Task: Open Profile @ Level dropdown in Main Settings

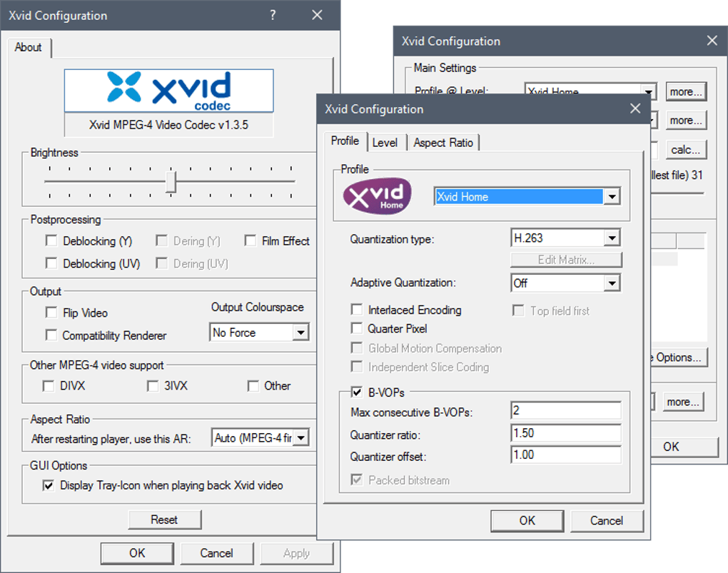Action: coord(648,91)
